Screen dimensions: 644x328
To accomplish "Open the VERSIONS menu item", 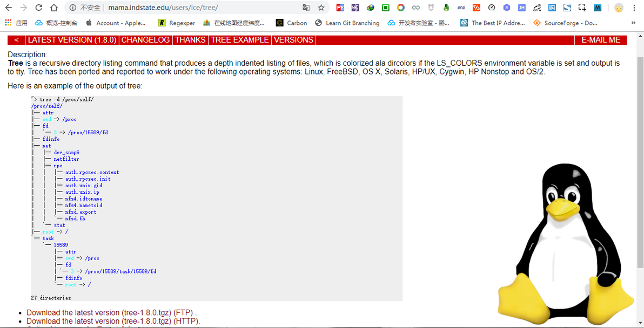I will click(x=294, y=40).
